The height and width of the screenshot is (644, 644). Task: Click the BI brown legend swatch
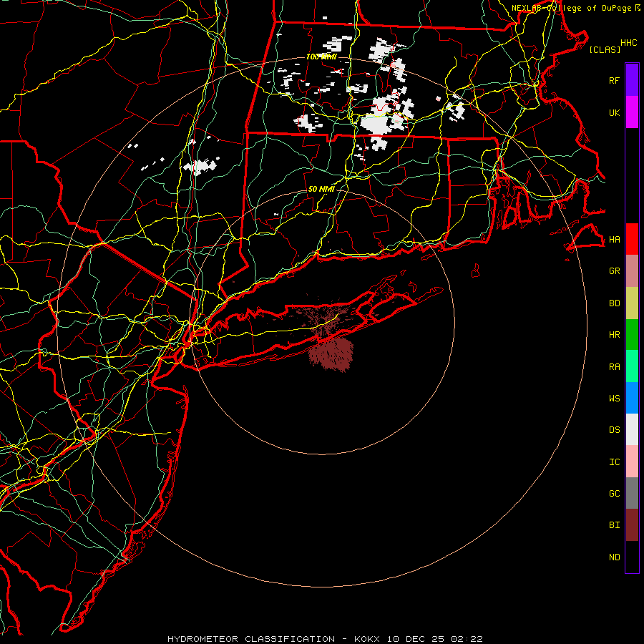[632, 525]
